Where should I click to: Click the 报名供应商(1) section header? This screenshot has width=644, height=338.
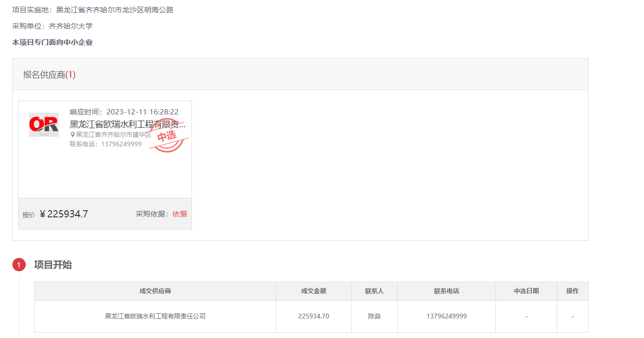click(x=50, y=75)
